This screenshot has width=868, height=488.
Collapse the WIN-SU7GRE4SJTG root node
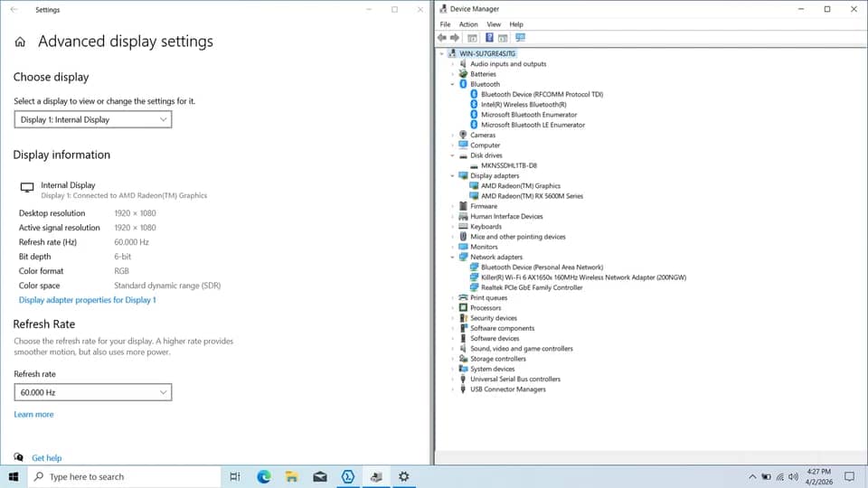[x=442, y=53]
